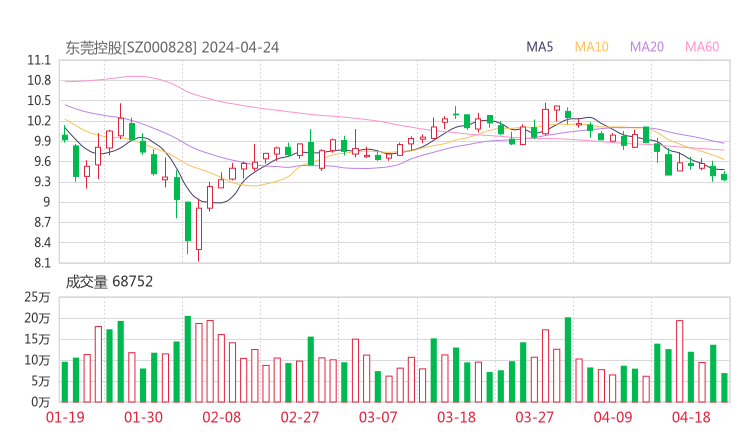This screenshot has height=440, width=740.
Task: Click the chart title 东莞控股[SZ000828] 2024-04-24
Action: pos(172,48)
